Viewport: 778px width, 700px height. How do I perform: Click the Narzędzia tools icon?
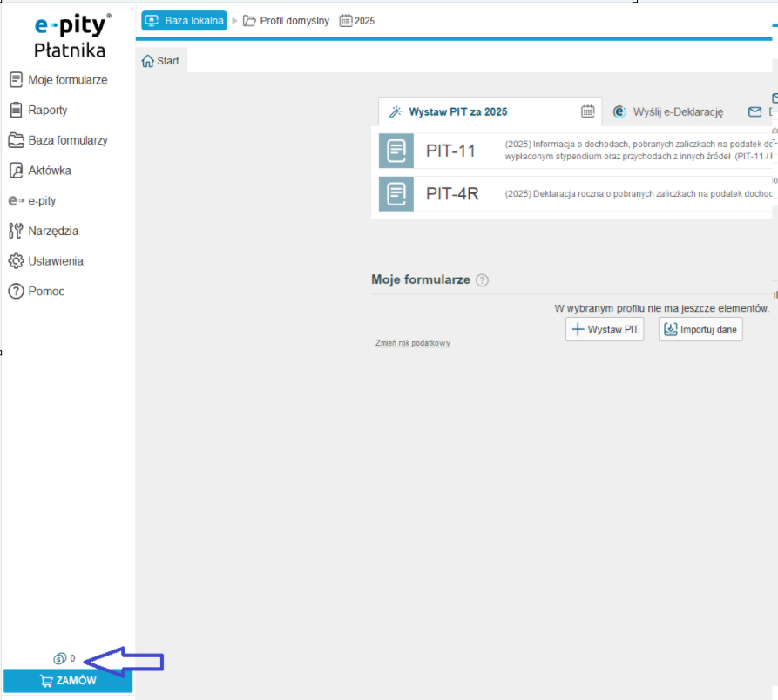pyautogui.click(x=16, y=231)
